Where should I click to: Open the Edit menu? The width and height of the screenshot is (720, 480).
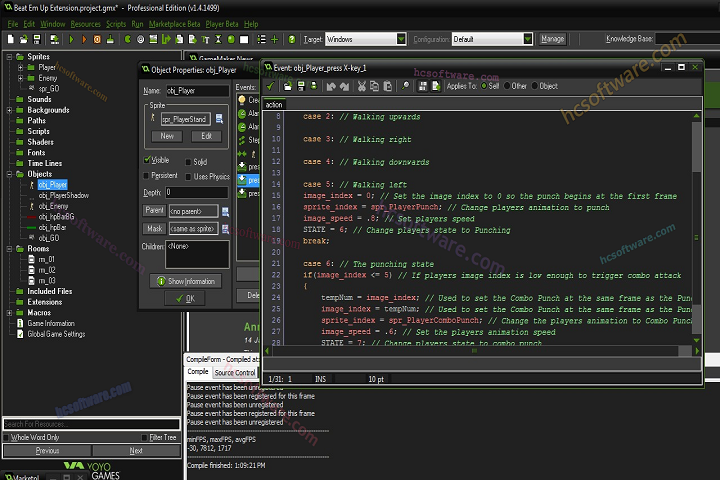coord(29,24)
